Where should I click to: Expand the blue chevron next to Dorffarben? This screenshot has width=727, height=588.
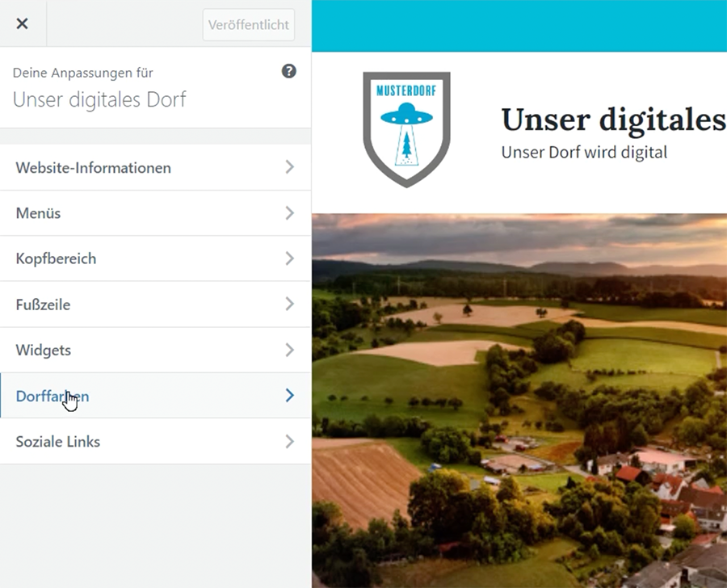point(289,396)
